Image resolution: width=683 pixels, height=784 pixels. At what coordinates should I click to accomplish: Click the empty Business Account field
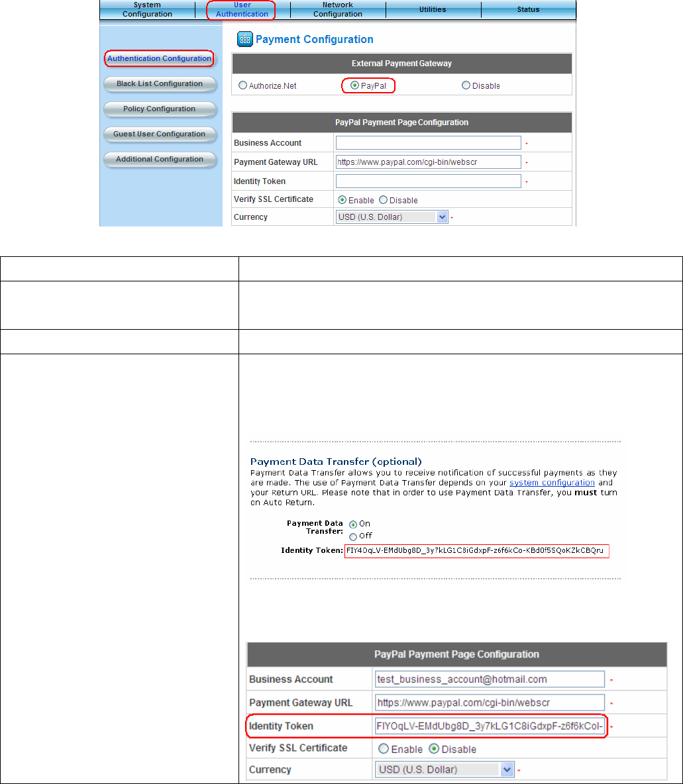(x=429, y=142)
